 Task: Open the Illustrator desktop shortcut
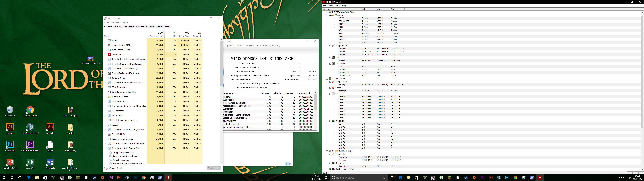click(10, 127)
